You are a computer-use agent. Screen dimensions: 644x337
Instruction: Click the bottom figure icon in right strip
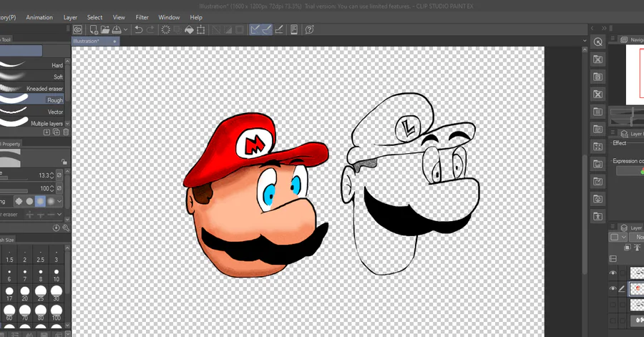tap(598, 216)
